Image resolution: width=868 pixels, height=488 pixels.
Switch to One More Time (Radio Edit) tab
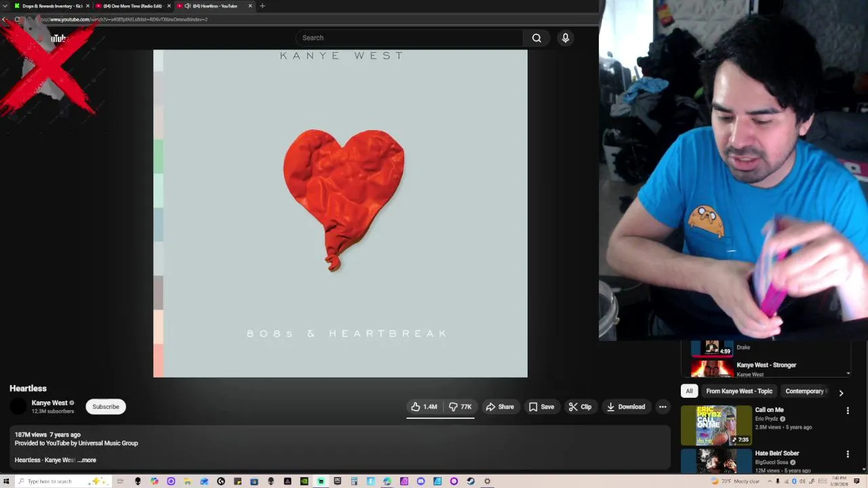132,6
